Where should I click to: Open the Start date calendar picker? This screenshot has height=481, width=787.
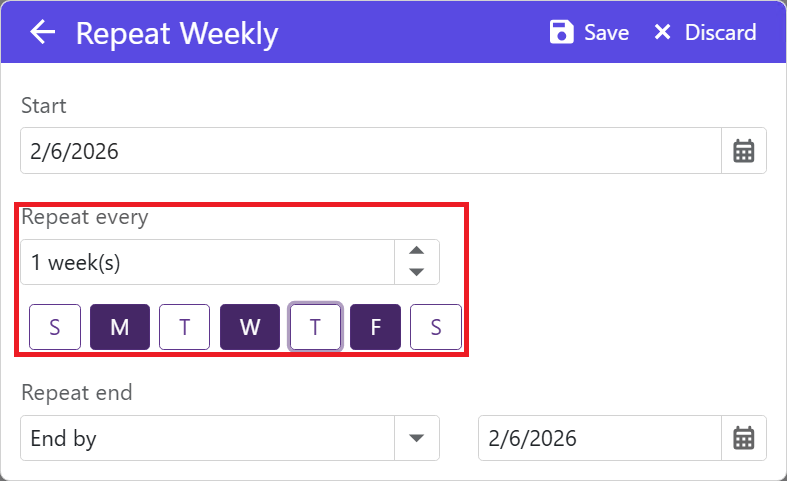pyautogui.click(x=743, y=152)
